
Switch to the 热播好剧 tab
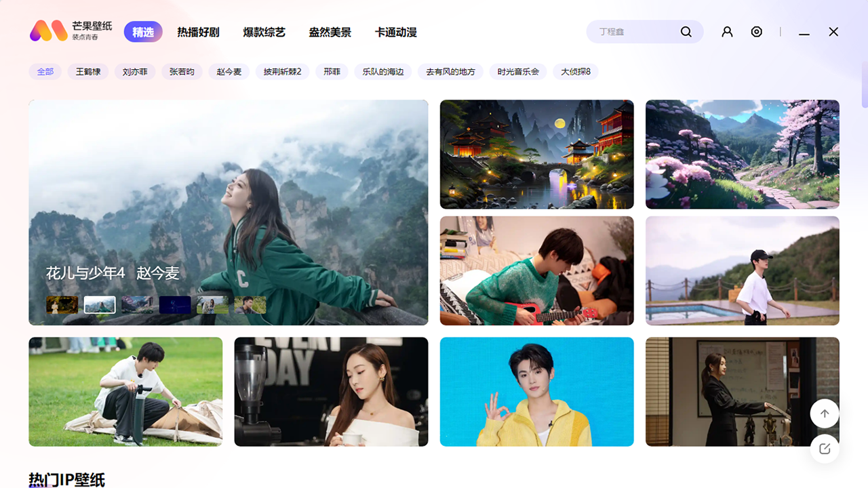pyautogui.click(x=198, y=31)
